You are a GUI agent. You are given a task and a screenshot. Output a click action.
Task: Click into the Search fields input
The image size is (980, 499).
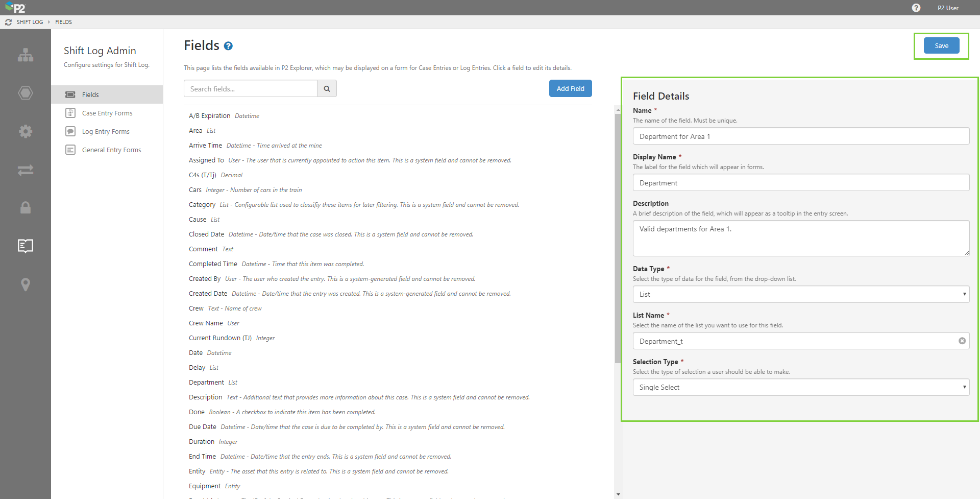click(250, 89)
